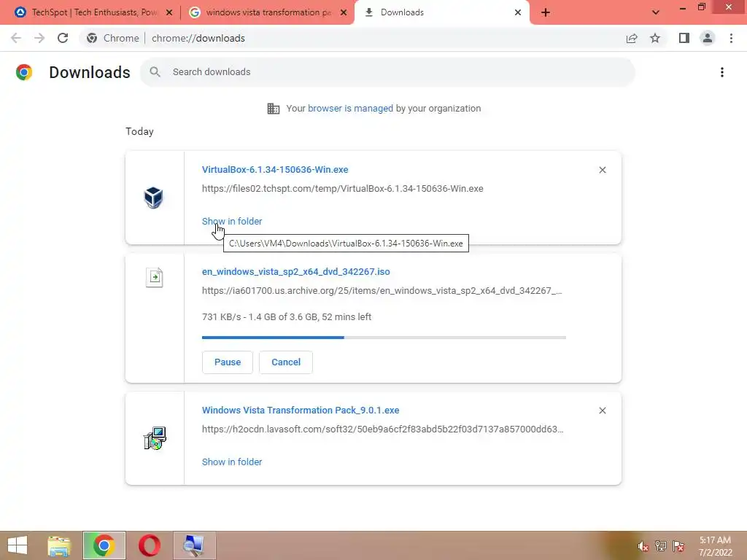Launch Opera from the taskbar

(149, 545)
